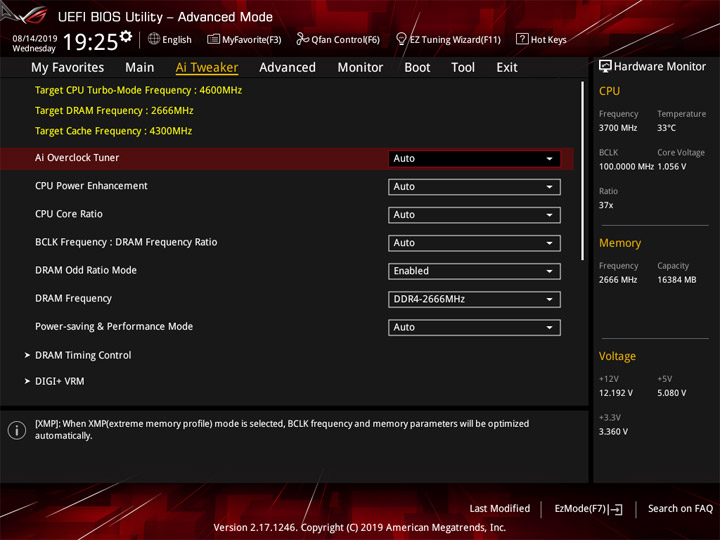Screen dimensions: 720x540
Task: Click the settings gear beside the clock
Action: click(126, 37)
